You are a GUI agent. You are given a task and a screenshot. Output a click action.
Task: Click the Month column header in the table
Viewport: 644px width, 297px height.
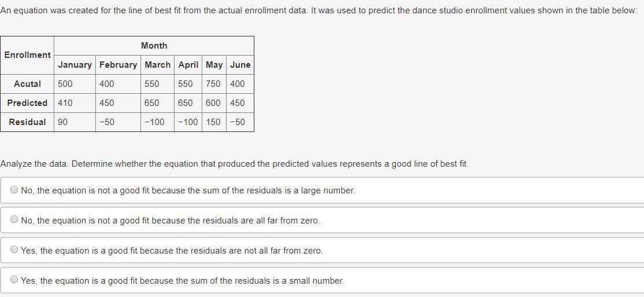pyautogui.click(x=154, y=46)
